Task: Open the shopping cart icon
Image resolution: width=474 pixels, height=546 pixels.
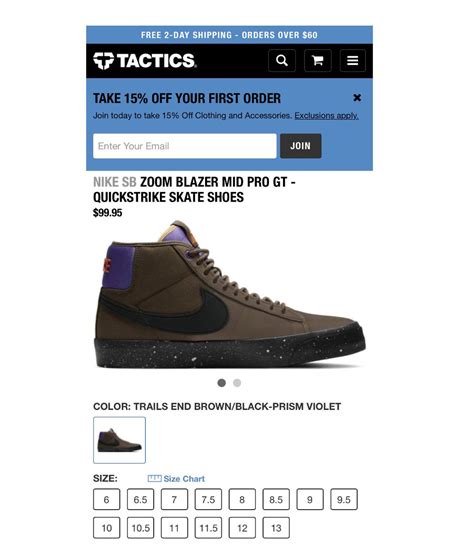Action: pos(317,61)
